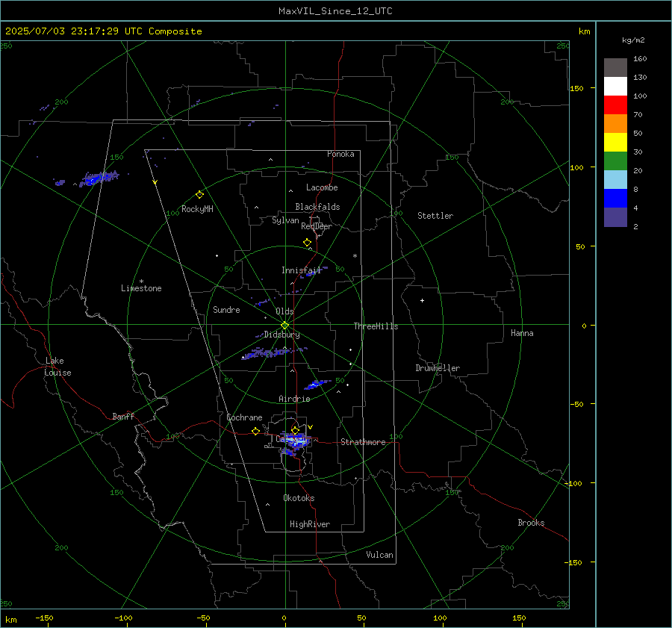Viewport: 672px width, 628px height.
Task: Click the RedDeer city label
Action: pyautogui.click(x=317, y=226)
